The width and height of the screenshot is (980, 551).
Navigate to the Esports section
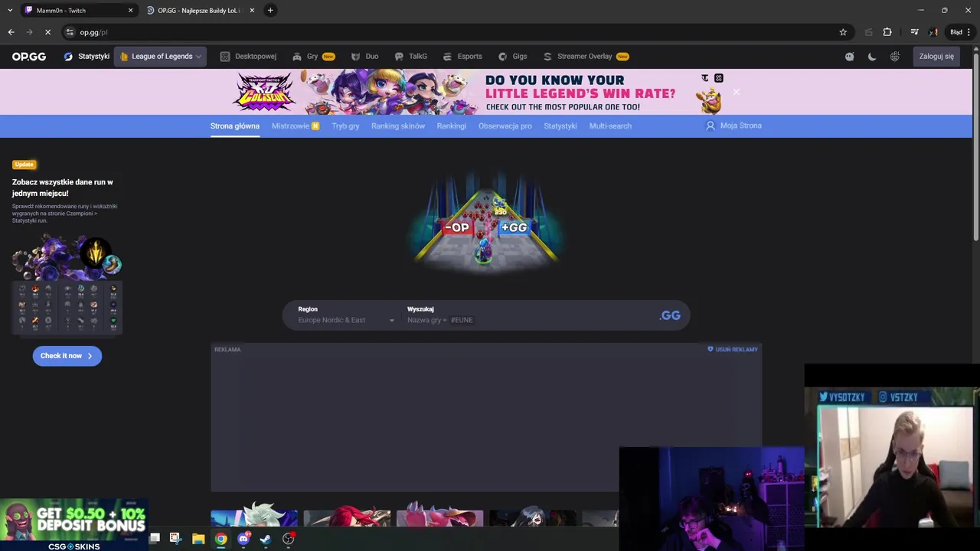point(462,57)
